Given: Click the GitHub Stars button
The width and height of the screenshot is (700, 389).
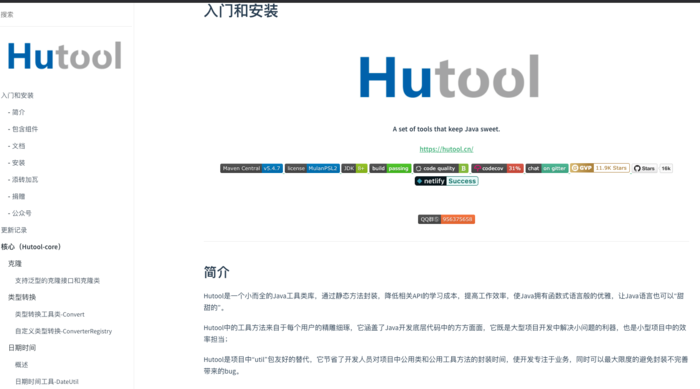Looking at the screenshot, I should point(644,168).
